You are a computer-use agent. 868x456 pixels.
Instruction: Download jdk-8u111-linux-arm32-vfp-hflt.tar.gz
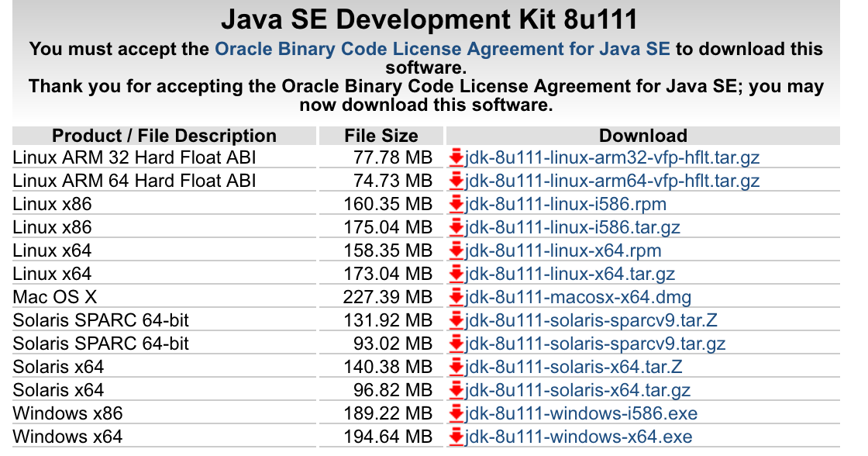tap(612, 158)
